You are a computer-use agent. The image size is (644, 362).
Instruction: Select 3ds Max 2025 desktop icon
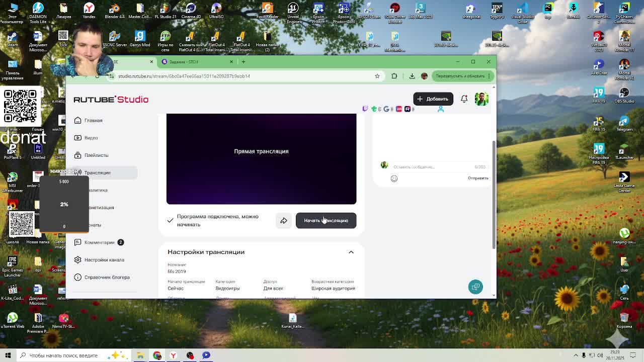pyautogui.click(x=421, y=11)
